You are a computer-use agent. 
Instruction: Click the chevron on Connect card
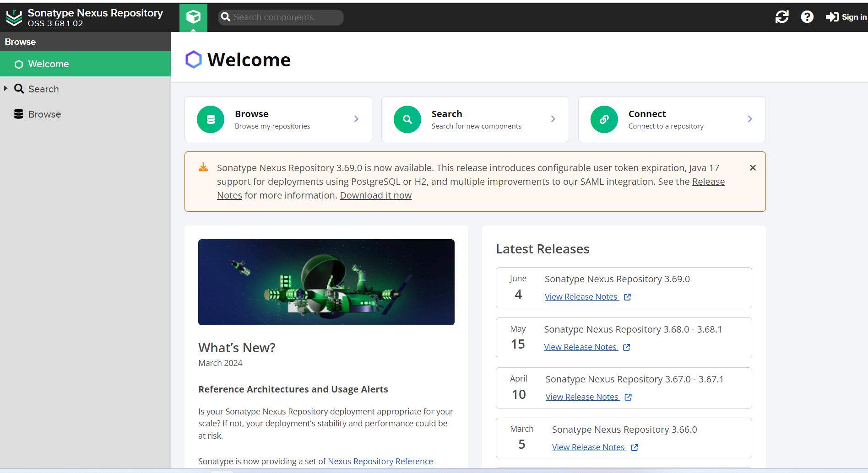[750, 119]
